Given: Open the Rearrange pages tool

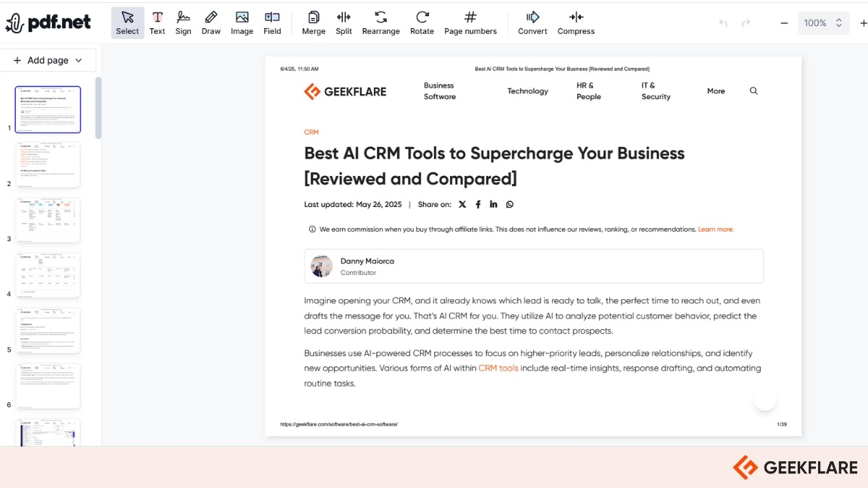Looking at the screenshot, I should click(381, 22).
